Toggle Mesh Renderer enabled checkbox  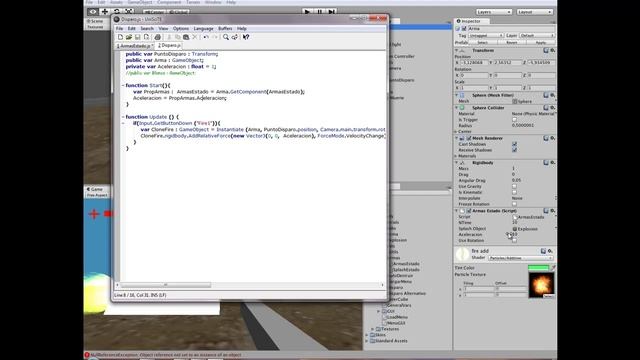click(469, 138)
